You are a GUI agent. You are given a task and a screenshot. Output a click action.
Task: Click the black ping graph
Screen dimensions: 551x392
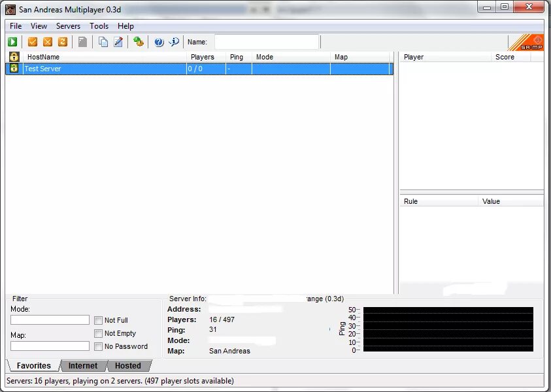448,329
